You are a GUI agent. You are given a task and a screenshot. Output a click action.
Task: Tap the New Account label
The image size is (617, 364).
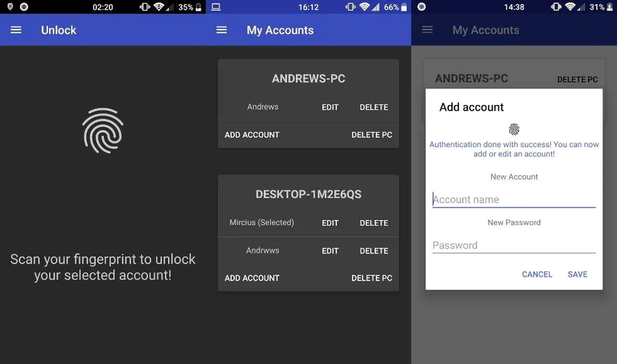[x=514, y=177]
